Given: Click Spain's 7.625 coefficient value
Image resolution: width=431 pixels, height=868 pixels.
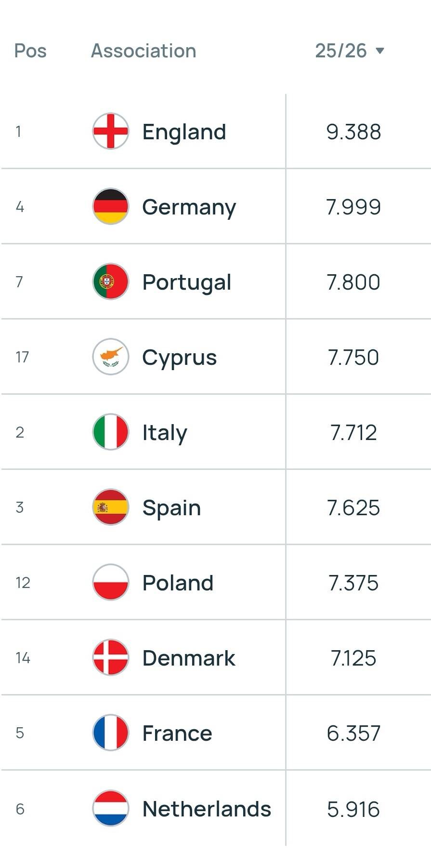Looking at the screenshot, I should click(x=353, y=507).
